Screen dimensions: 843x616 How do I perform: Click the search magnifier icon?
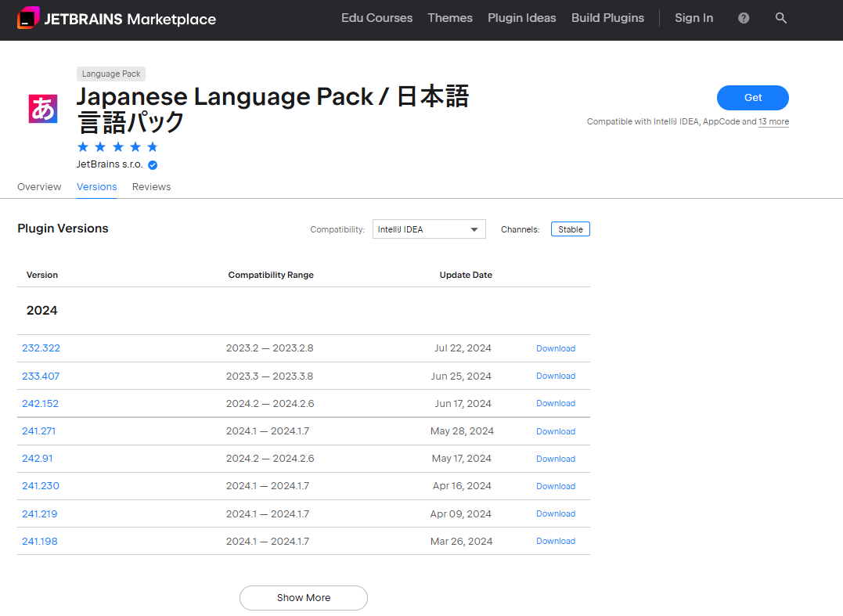coord(780,18)
